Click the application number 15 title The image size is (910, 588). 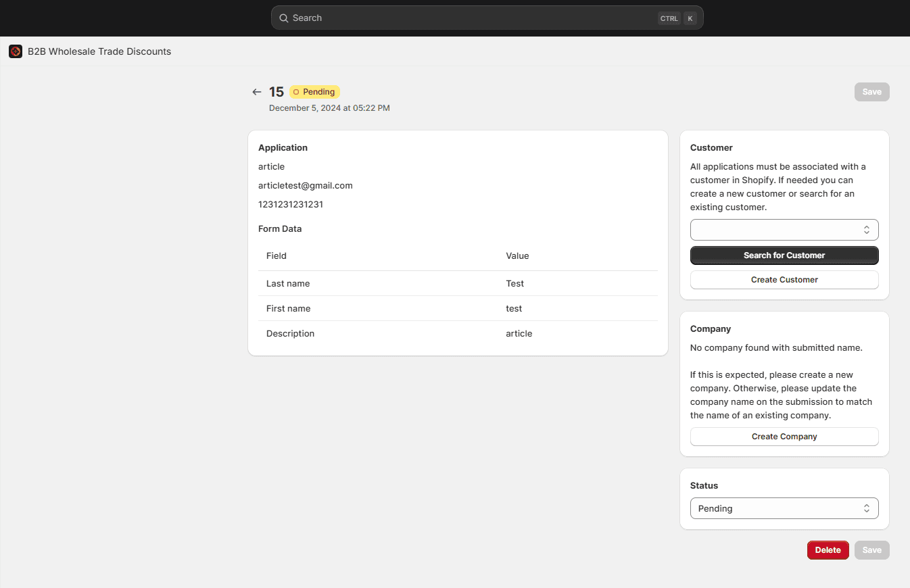(x=277, y=92)
